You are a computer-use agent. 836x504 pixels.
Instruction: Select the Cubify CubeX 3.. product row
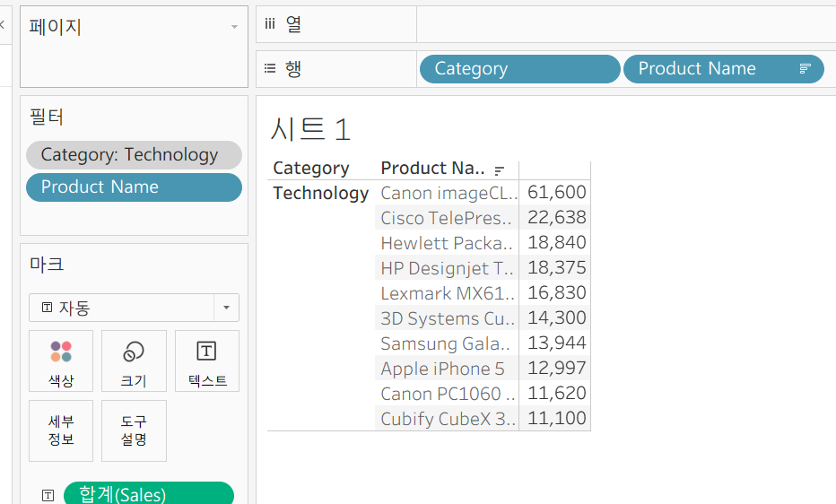point(447,418)
